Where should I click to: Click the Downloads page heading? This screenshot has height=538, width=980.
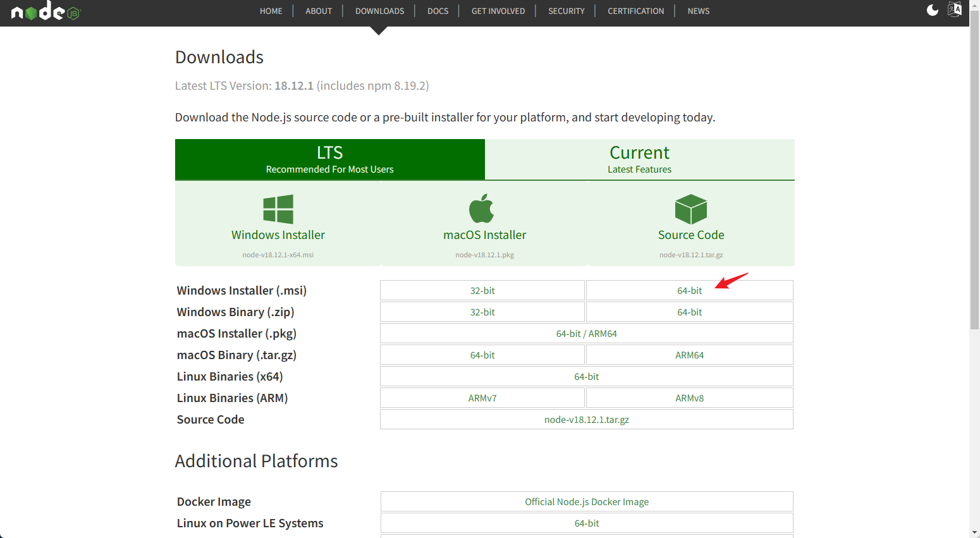[x=219, y=57]
